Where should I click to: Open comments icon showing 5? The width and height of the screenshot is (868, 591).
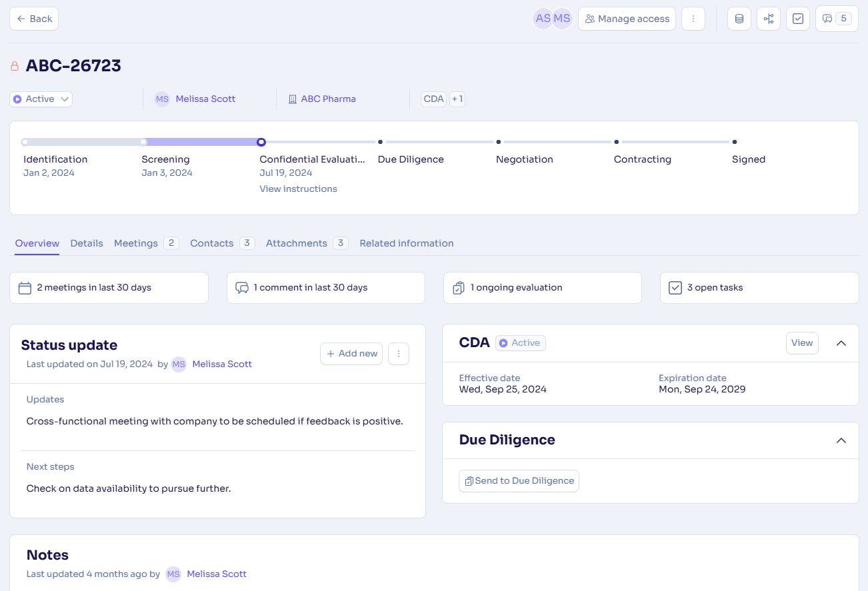coord(836,19)
